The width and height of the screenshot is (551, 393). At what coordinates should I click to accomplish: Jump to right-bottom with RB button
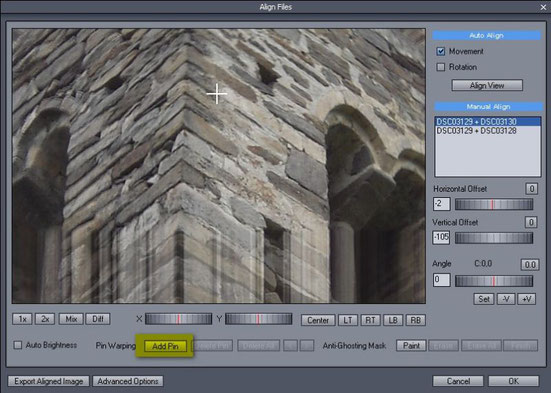tap(415, 320)
